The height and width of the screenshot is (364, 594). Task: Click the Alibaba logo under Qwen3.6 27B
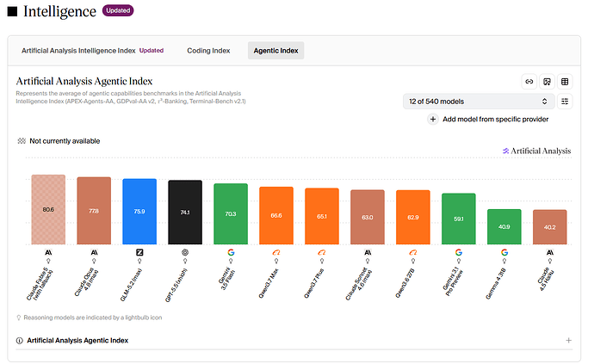pyautogui.click(x=413, y=252)
